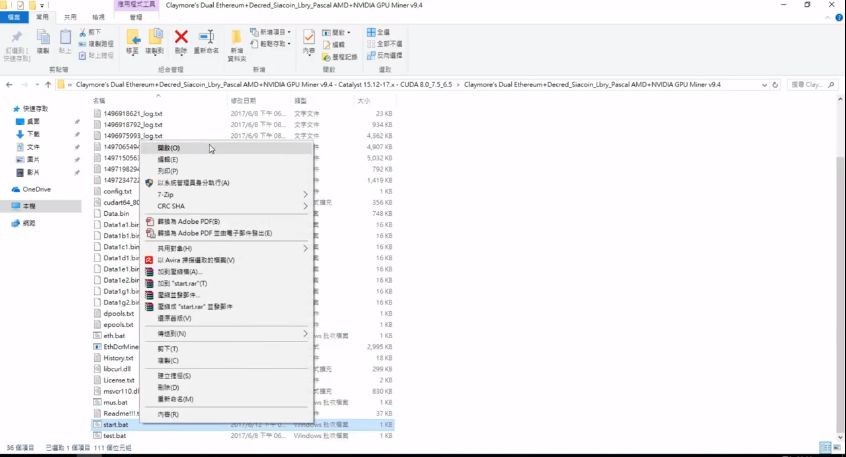Click the Invert selection ribbon item

(384, 56)
